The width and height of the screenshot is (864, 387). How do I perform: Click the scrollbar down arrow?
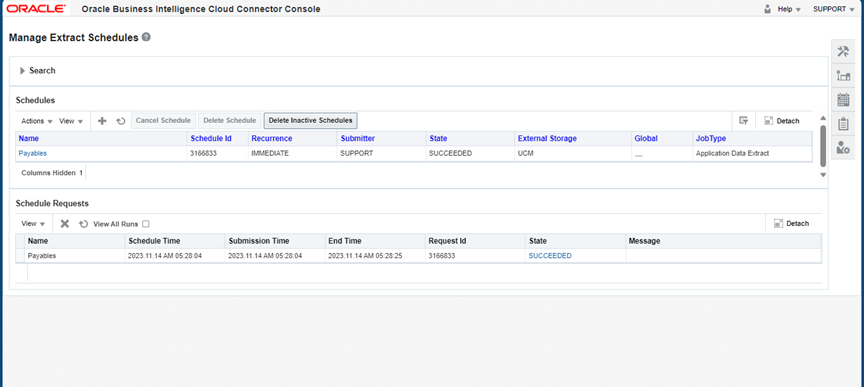pyautogui.click(x=823, y=175)
